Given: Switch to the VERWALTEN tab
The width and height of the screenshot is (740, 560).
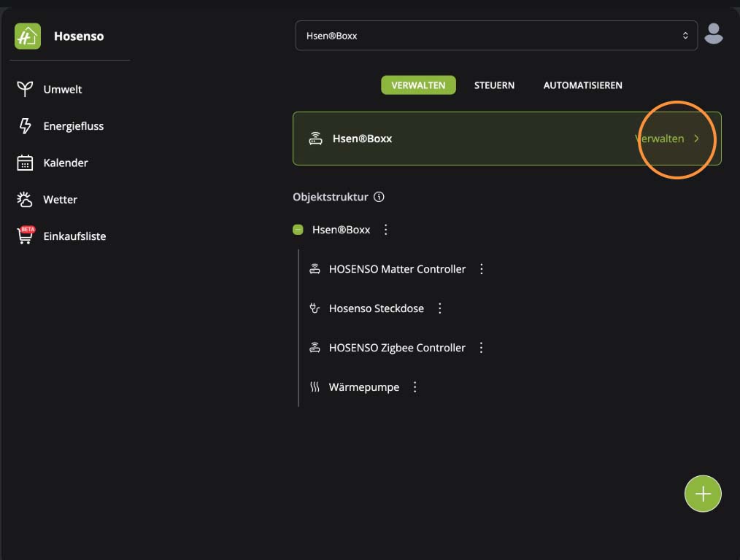Looking at the screenshot, I should point(418,85).
